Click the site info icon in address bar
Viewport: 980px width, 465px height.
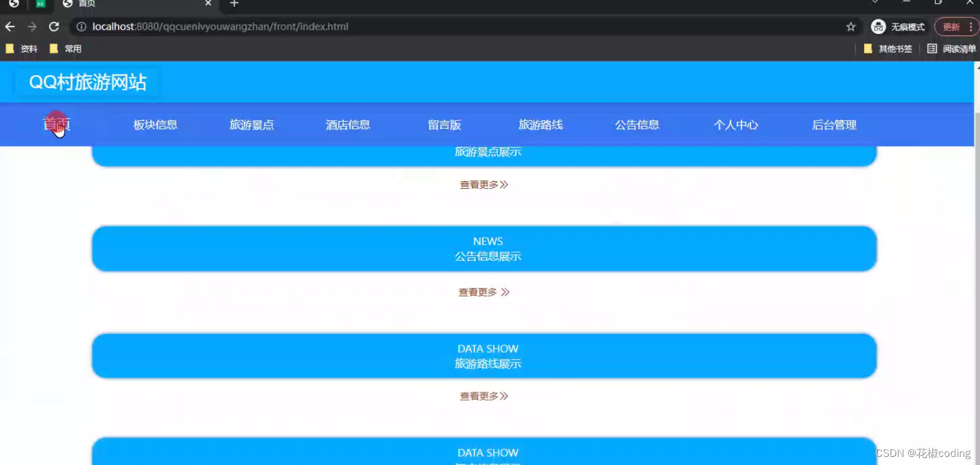pos(81,27)
